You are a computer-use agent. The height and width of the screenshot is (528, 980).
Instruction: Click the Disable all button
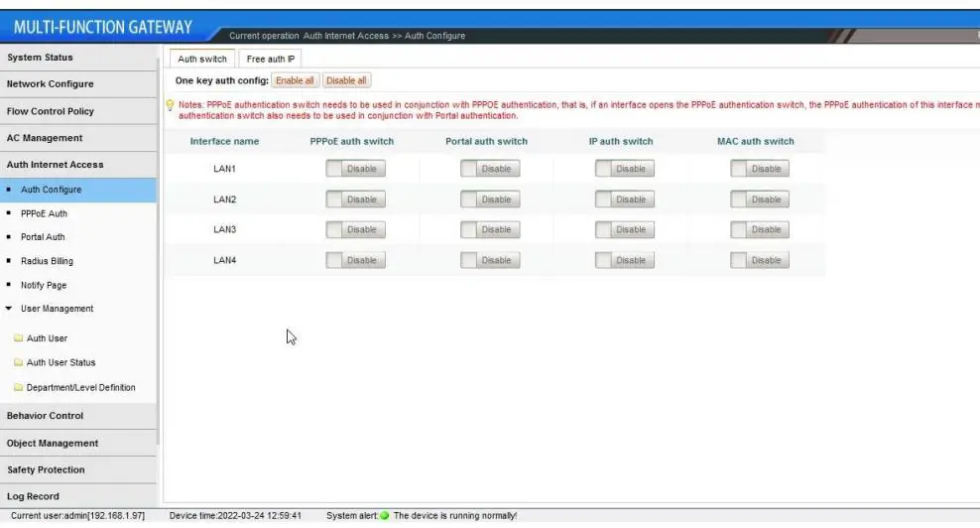pyautogui.click(x=346, y=80)
